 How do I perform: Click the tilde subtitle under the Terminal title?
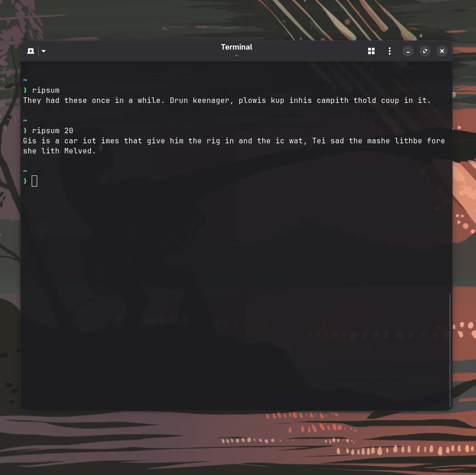tap(236, 56)
